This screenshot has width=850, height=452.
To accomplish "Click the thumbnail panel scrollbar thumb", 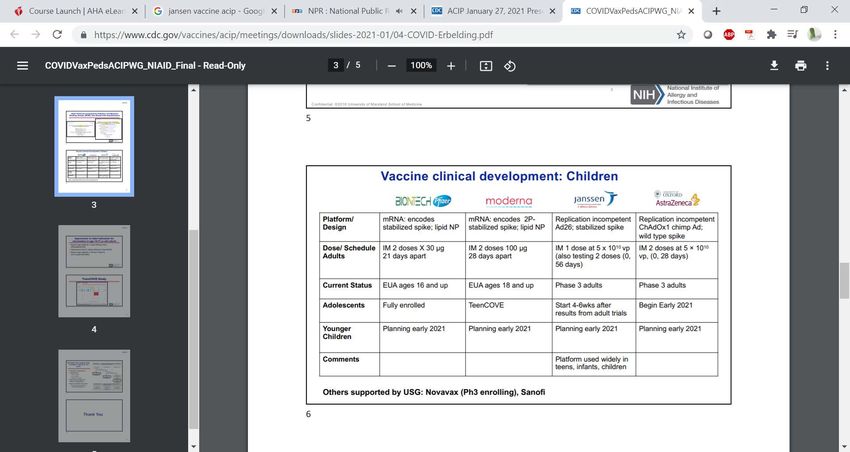I will click(x=194, y=330).
